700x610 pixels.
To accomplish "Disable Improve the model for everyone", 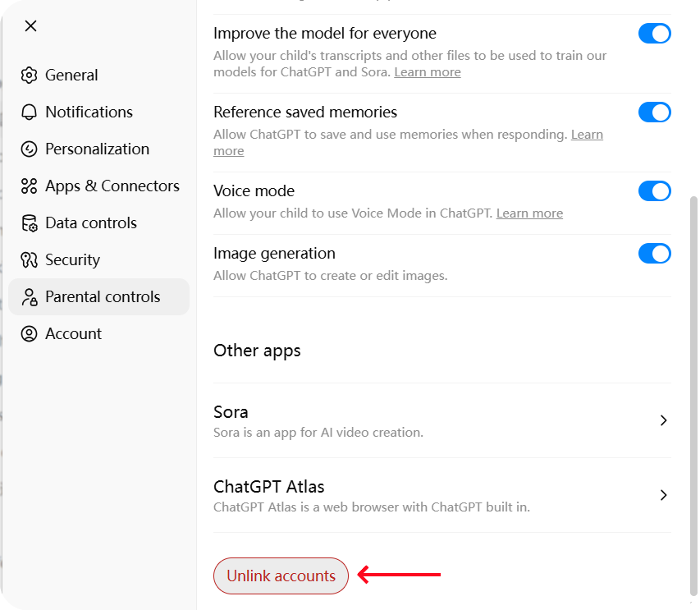I will [654, 34].
